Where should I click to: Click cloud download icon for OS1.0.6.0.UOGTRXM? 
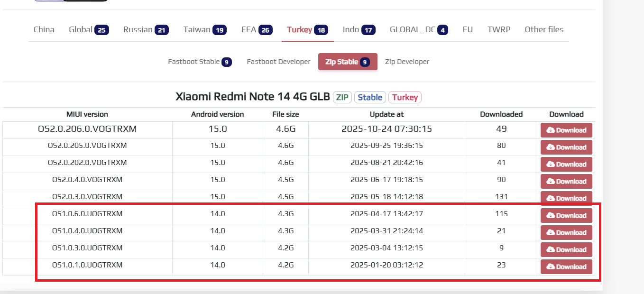pos(551,216)
